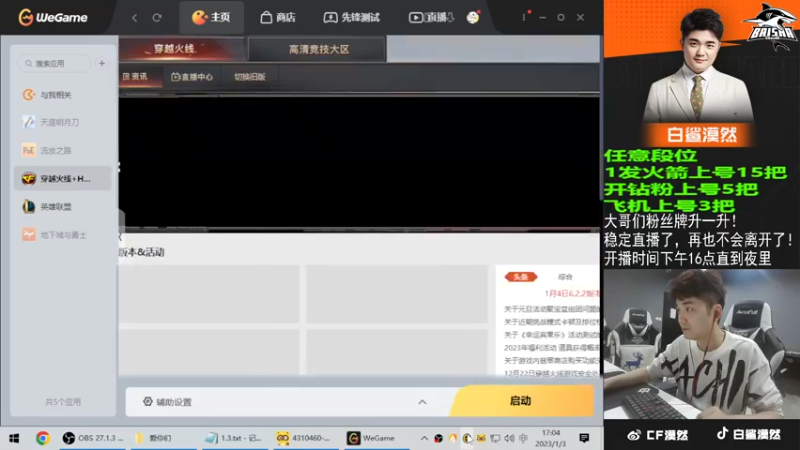800x450 pixels.
Task: Collapse the panel with the left chevron
Action: coord(120,237)
